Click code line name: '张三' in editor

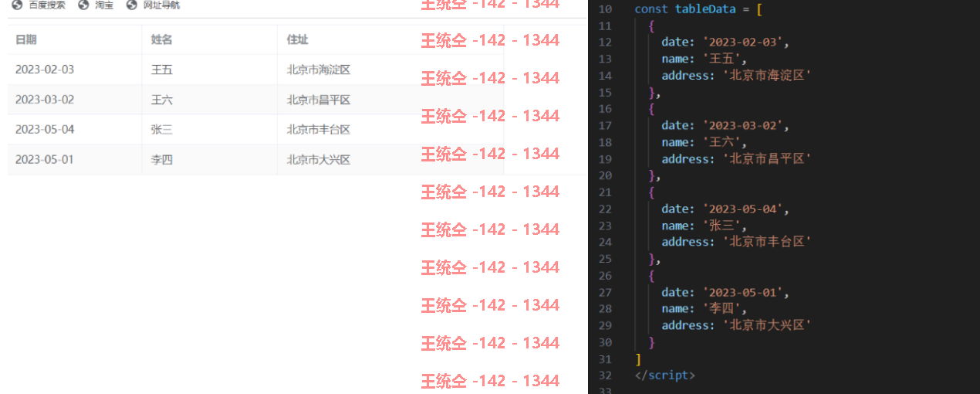[x=705, y=226]
